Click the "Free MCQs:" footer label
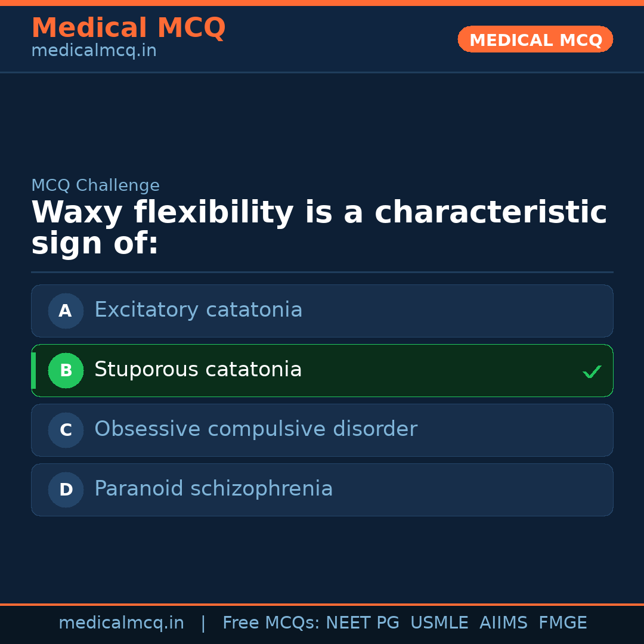Viewport: 644px width, 644px height. point(271,623)
